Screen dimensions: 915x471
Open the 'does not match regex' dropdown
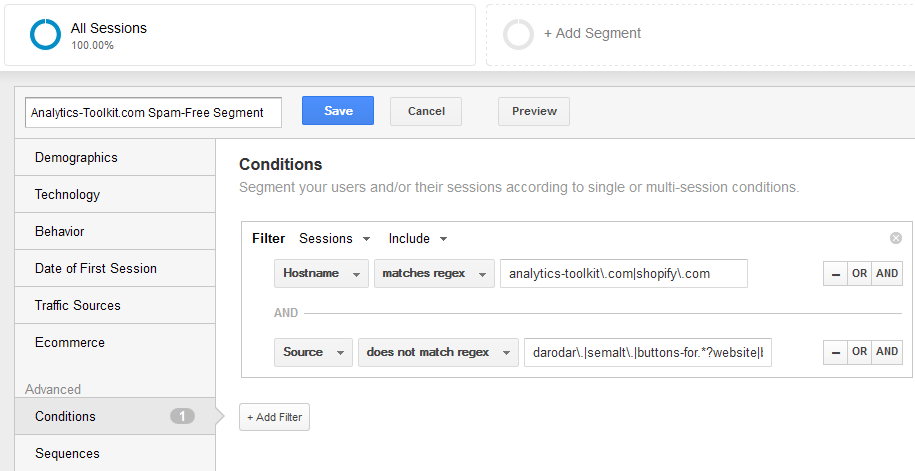coord(438,353)
